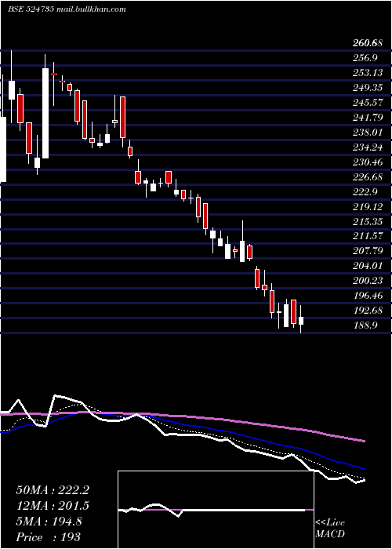This screenshot has width=392, height=549.
Task: Click the 211.57 price axis label
Action: pyautogui.click(x=368, y=236)
